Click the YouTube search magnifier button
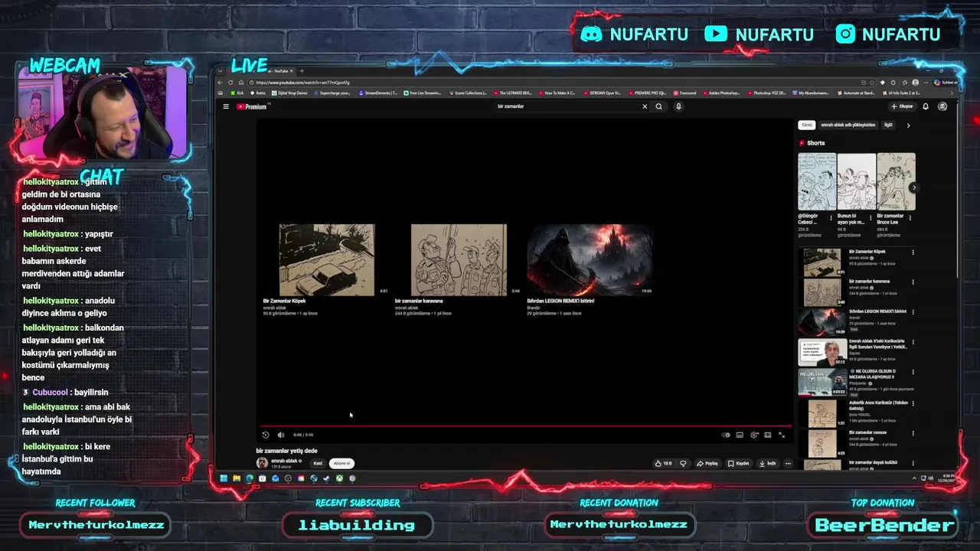980x551 pixels. point(658,106)
